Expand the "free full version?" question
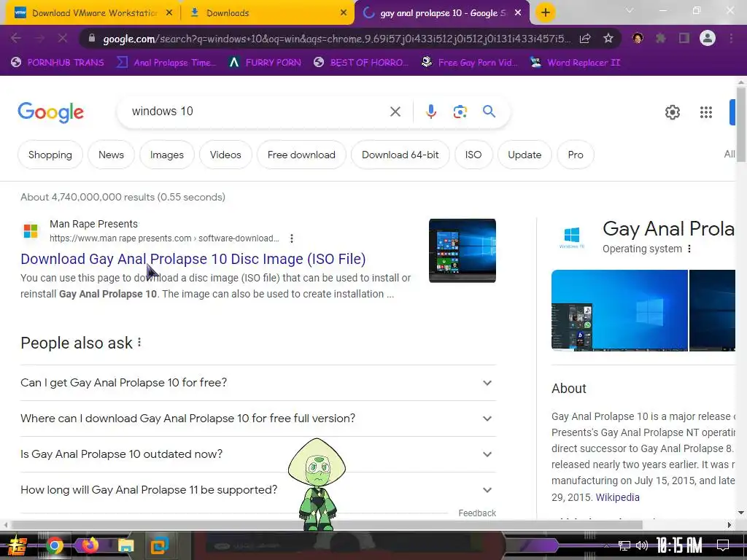 click(x=258, y=419)
